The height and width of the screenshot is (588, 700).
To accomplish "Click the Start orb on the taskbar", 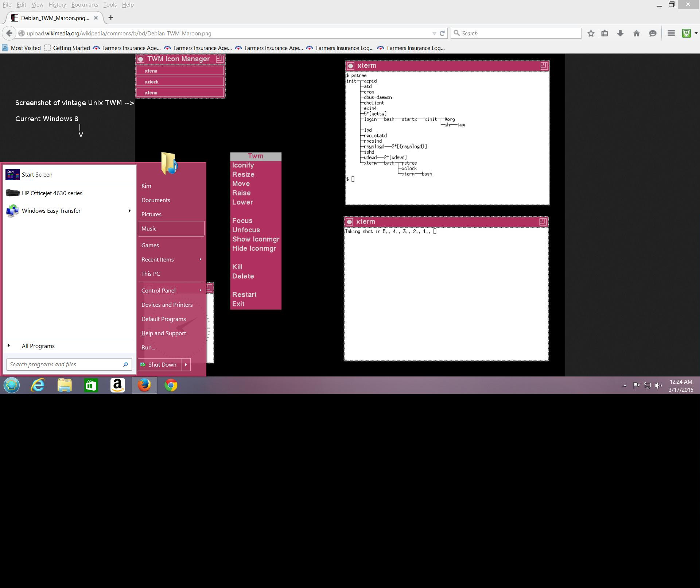I will click(12, 385).
